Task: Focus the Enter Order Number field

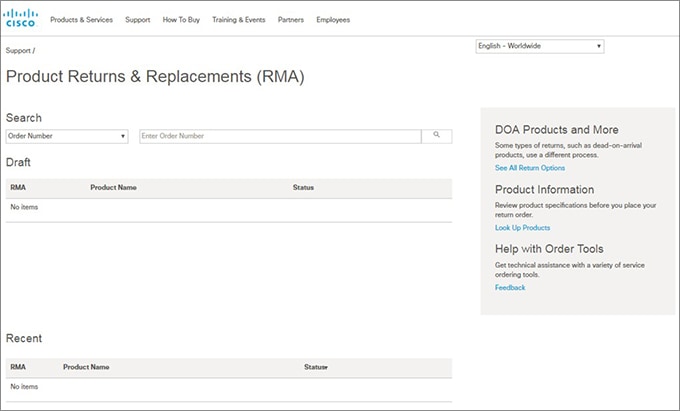Action: pos(280,136)
